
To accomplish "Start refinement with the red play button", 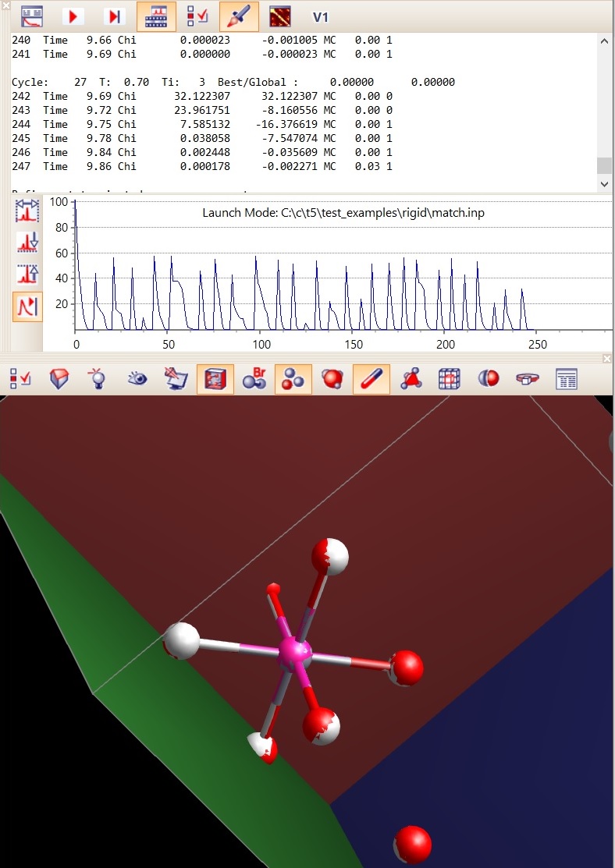I will pos(73,16).
